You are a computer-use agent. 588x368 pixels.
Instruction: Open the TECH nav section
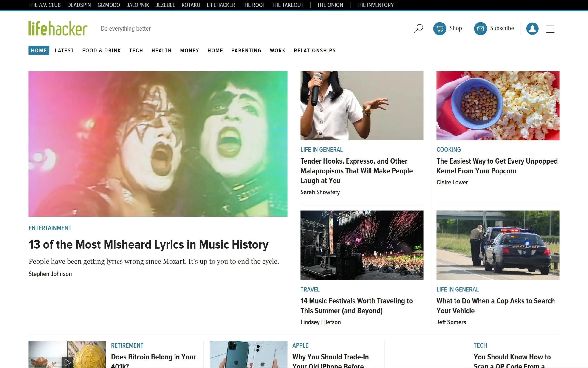click(x=136, y=50)
